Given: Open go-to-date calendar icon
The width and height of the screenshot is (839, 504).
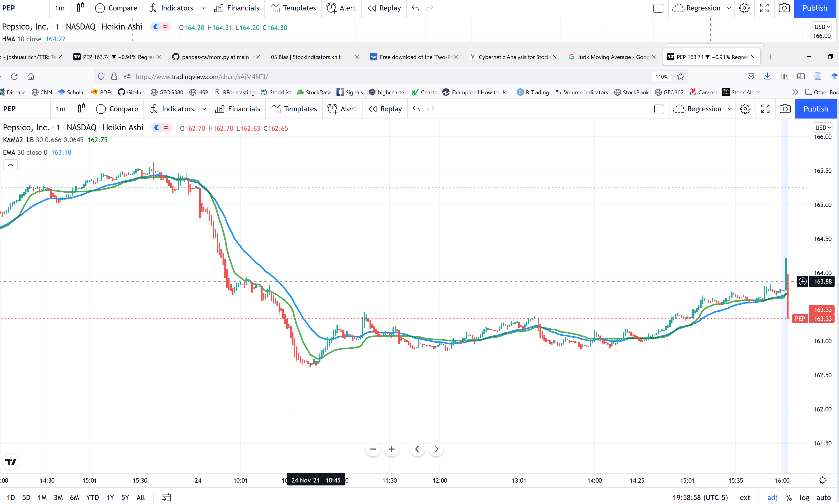Looking at the screenshot, I should coord(166,497).
